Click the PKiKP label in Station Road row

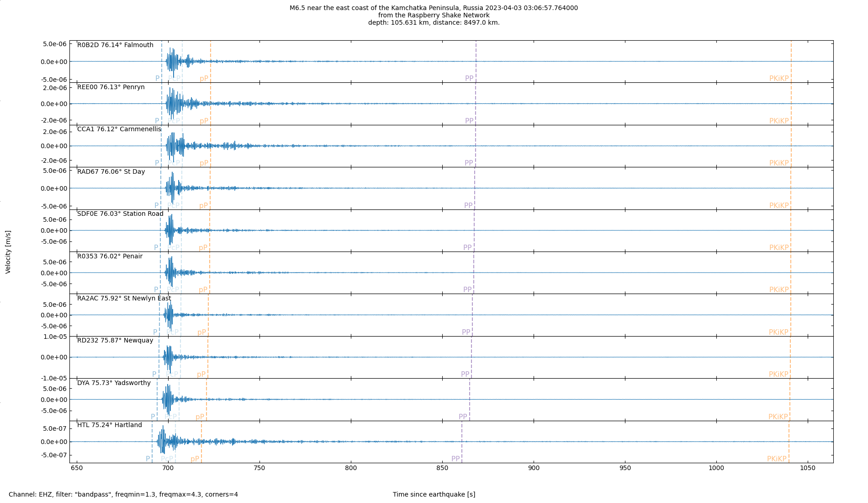pyautogui.click(x=779, y=248)
